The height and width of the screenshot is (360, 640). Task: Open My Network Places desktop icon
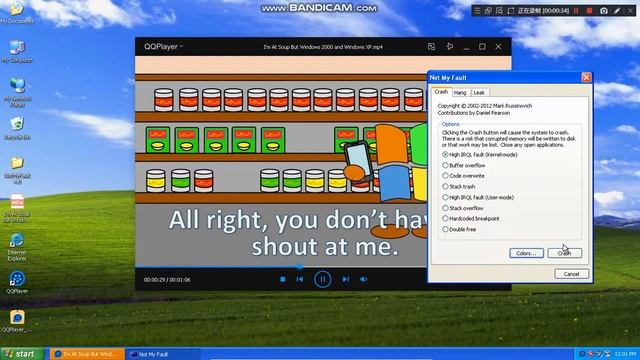tap(17, 92)
